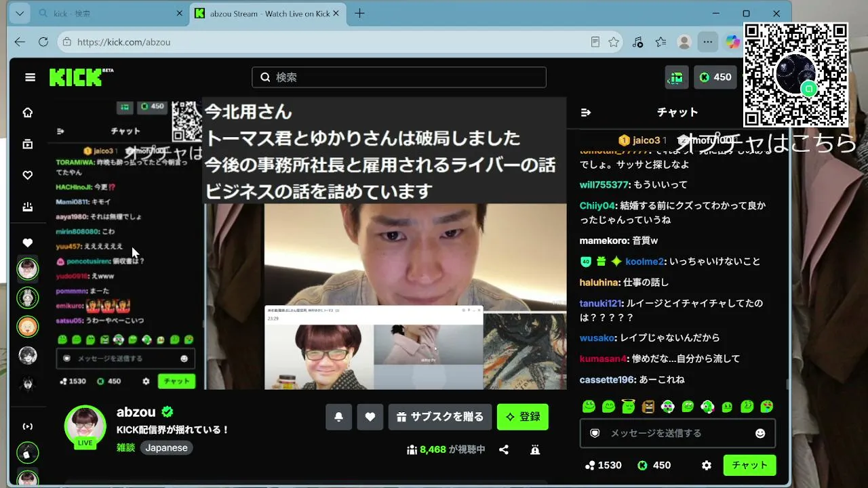
Task: Open the green treasure chest icon in the header
Action: click(677, 77)
